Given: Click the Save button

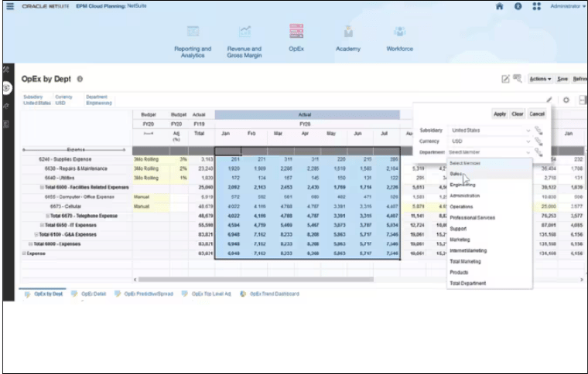Looking at the screenshot, I should point(562,79).
